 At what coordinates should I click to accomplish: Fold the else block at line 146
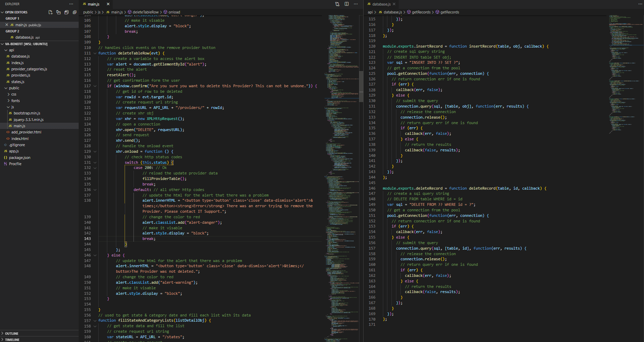[95, 255]
